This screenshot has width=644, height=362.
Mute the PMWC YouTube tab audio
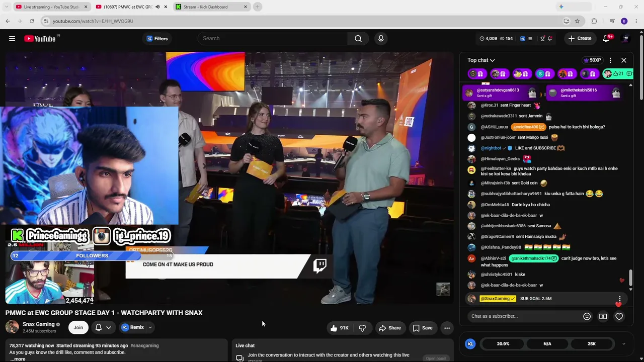tap(157, 7)
